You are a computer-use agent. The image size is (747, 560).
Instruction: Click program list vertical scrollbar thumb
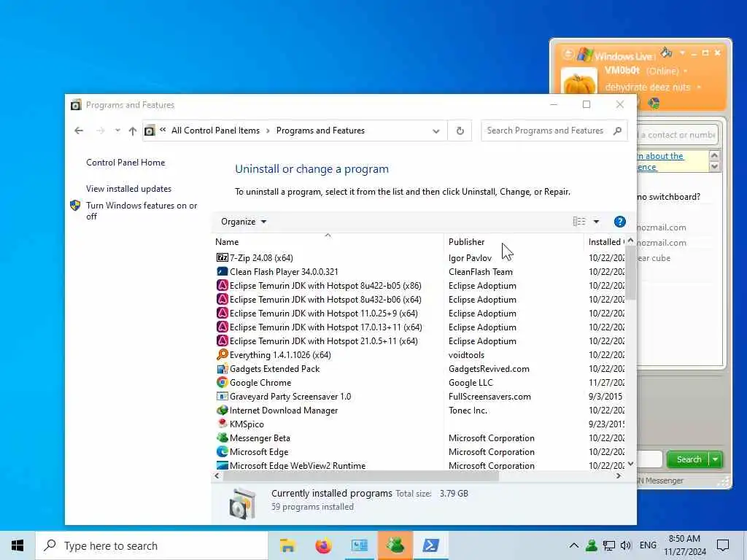[630, 274]
